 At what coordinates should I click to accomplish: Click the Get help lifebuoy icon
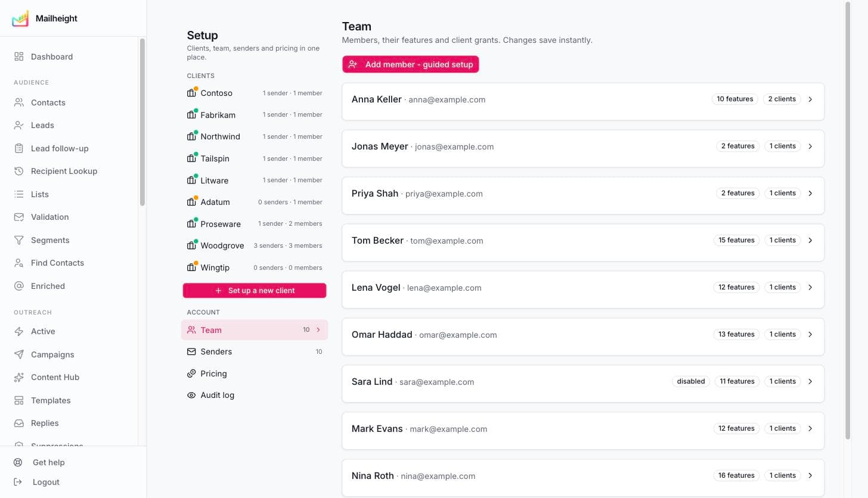[x=18, y=462]
